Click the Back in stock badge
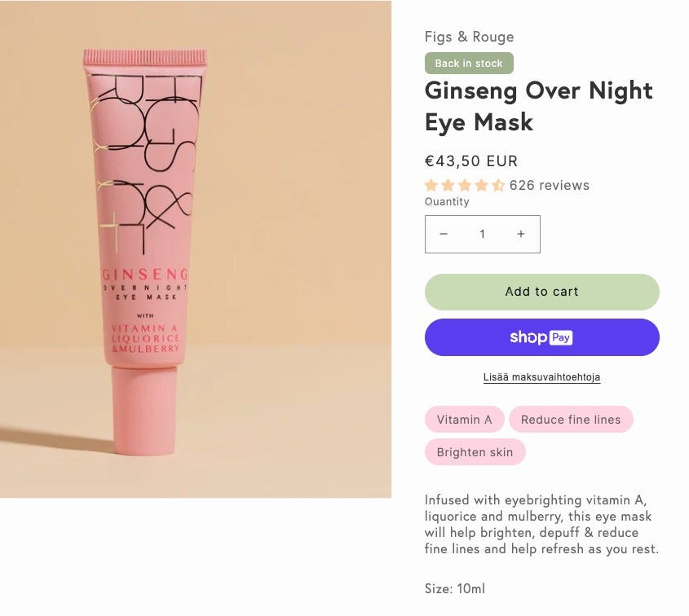The image size is (689, 616). point(469,63)
